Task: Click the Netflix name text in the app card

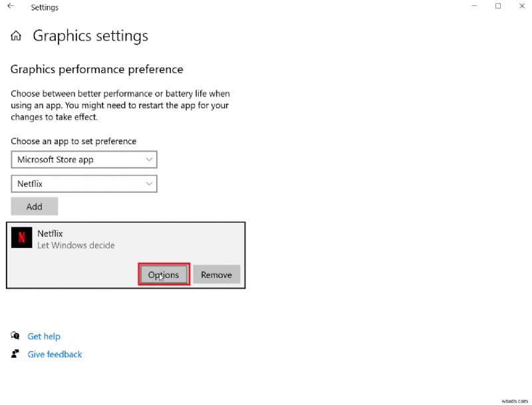Action: click(x=51, y=233)
